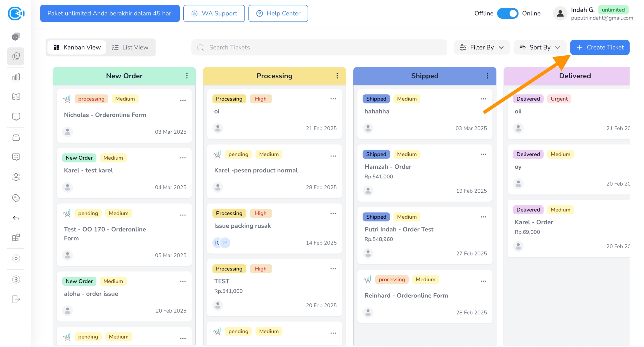Click the Create Ticket button

click(600, 47)
